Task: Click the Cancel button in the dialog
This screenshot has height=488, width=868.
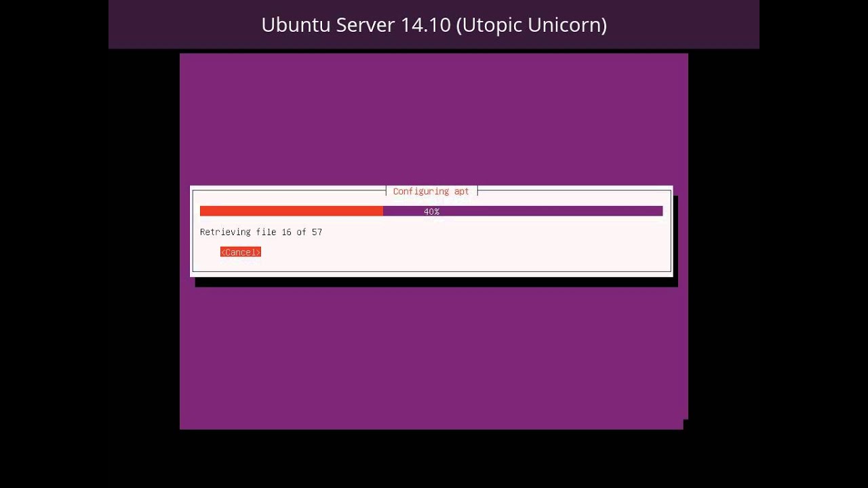Action: pos(241,252)
